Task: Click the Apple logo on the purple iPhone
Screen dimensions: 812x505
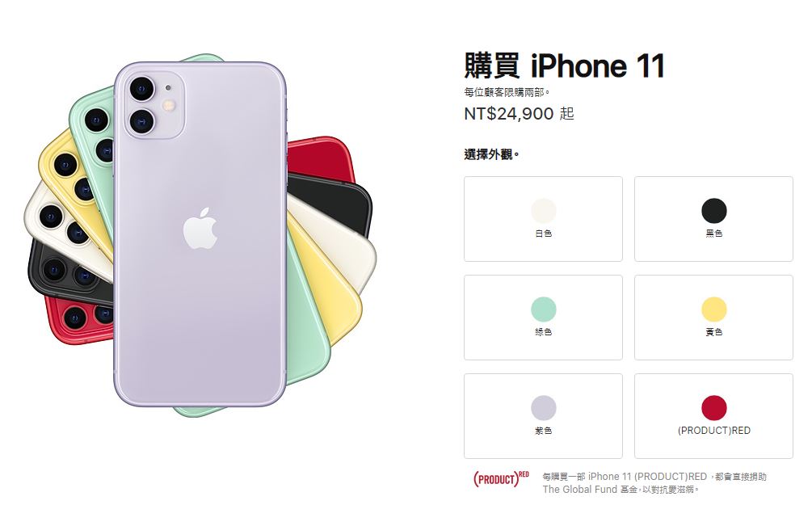Action: click(x=200, y=229)
